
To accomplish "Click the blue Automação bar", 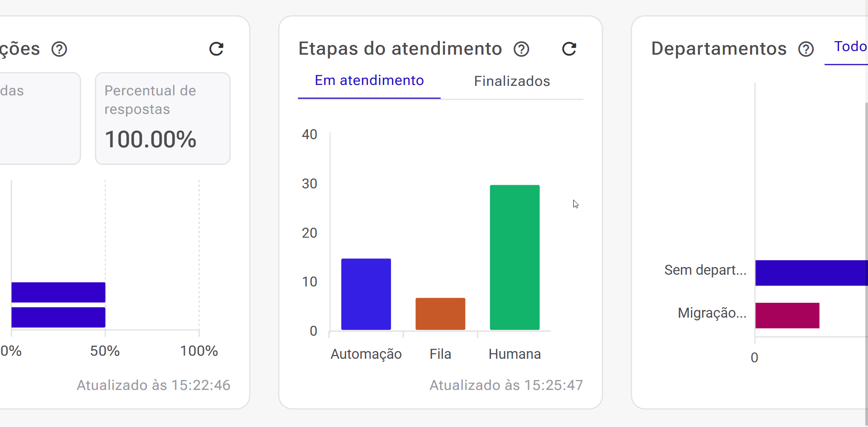I will (x=366, y=294).
